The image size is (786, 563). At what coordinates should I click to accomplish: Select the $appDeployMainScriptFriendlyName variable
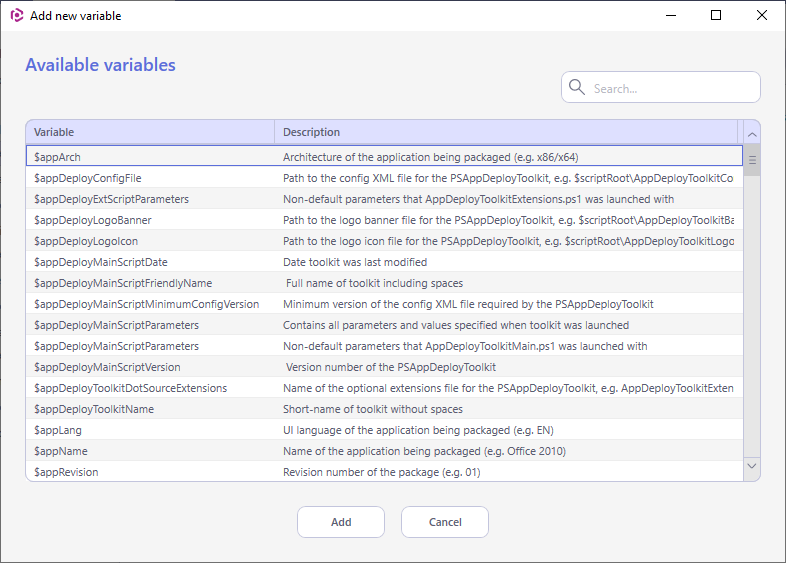click(123, 283)
